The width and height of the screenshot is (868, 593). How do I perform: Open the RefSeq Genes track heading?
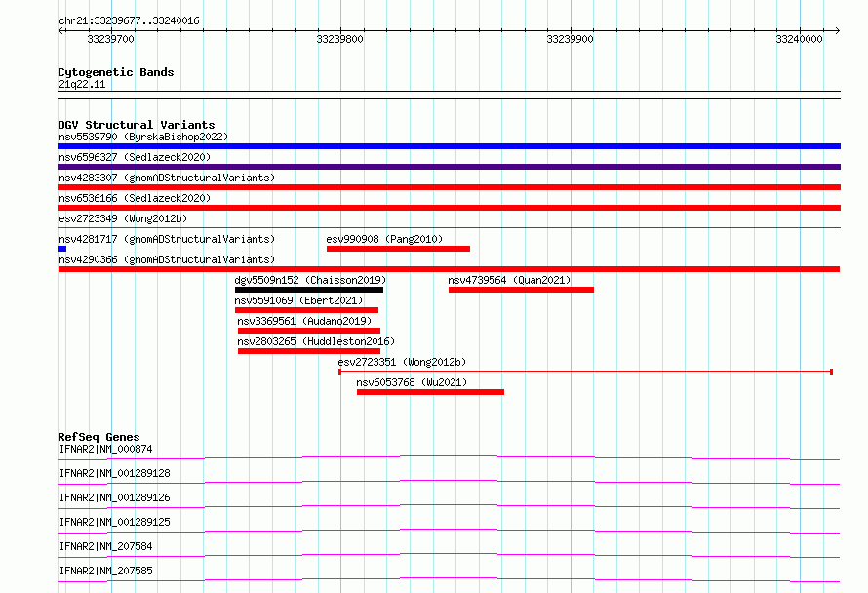coord(99,437)
